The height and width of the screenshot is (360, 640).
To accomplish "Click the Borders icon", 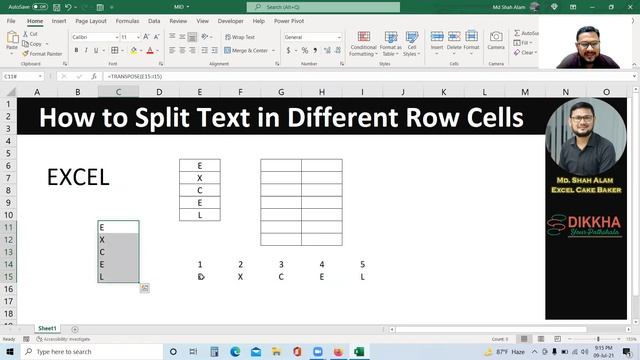I will point(115,50).
